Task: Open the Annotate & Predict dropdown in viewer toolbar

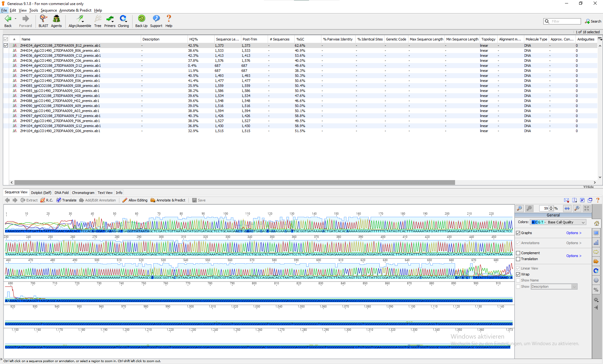Action: pos(168,200)
